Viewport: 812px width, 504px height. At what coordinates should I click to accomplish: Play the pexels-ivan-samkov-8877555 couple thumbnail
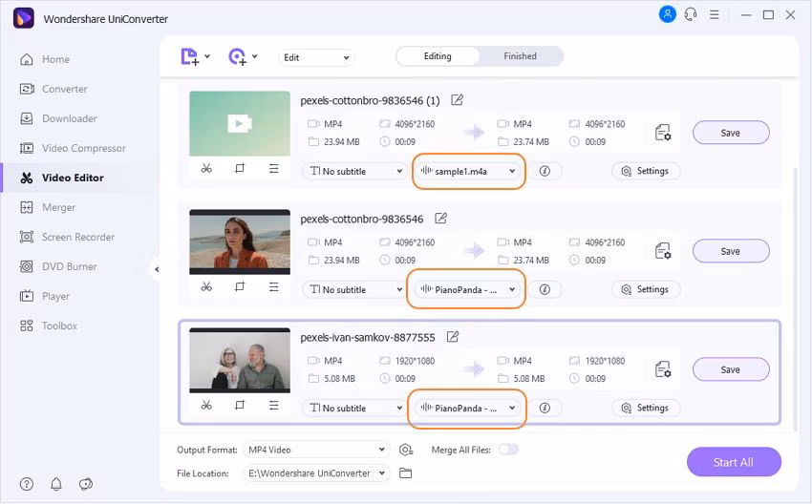(240, 360)
